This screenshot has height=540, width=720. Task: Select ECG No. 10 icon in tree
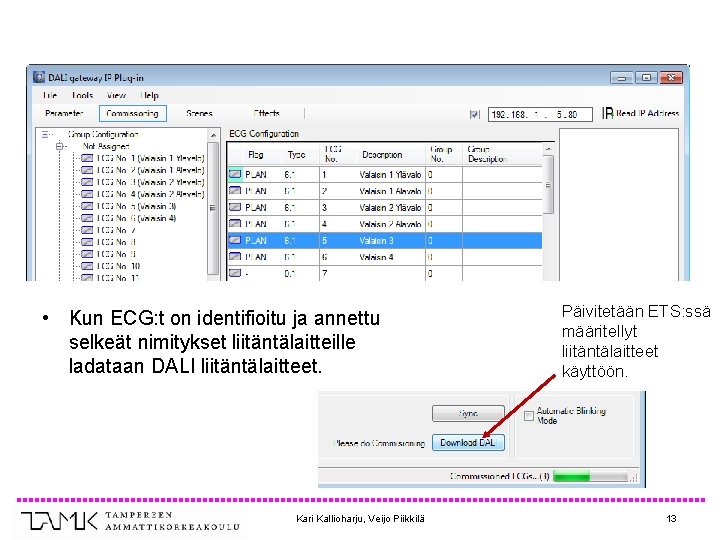(x=87, y=265)
